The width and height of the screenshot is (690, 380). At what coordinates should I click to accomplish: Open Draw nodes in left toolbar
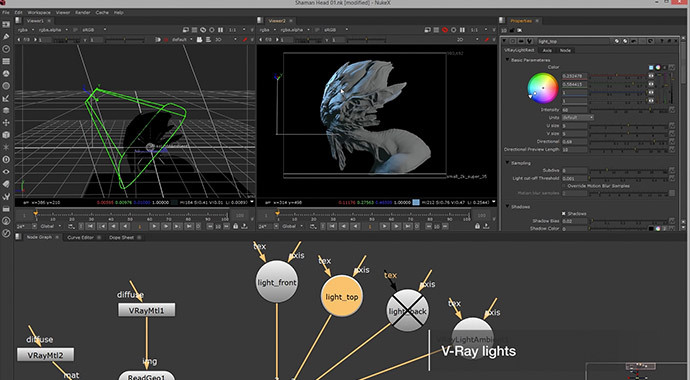[x=6, y=37]
